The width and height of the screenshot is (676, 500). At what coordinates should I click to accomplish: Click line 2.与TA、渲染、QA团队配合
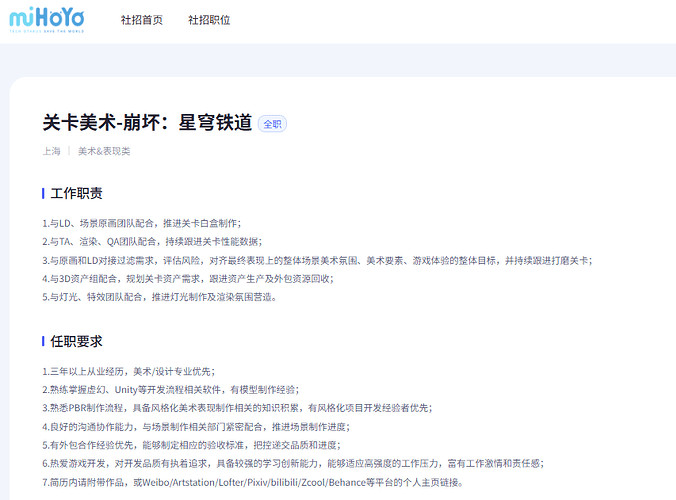point(152,242)
